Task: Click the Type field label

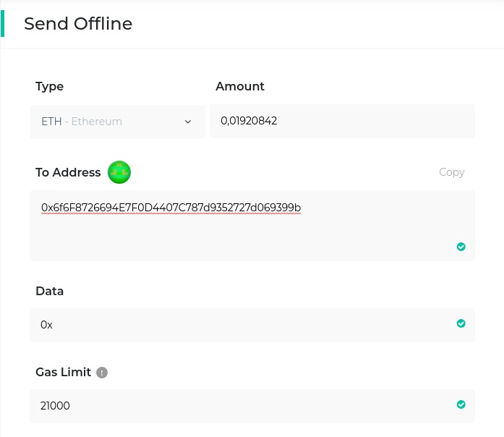Action: 49,86
